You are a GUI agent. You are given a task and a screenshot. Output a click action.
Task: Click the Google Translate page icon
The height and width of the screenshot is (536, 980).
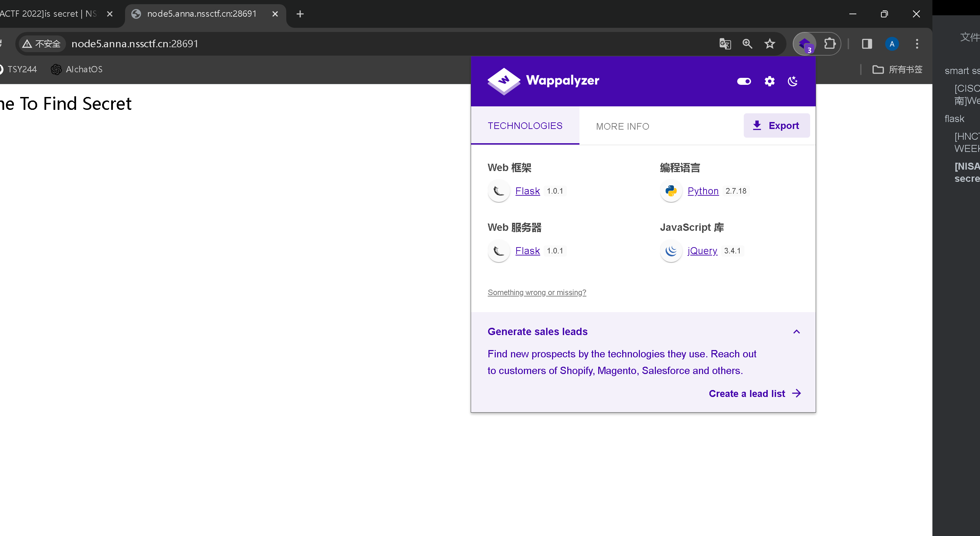coord(725,44)
